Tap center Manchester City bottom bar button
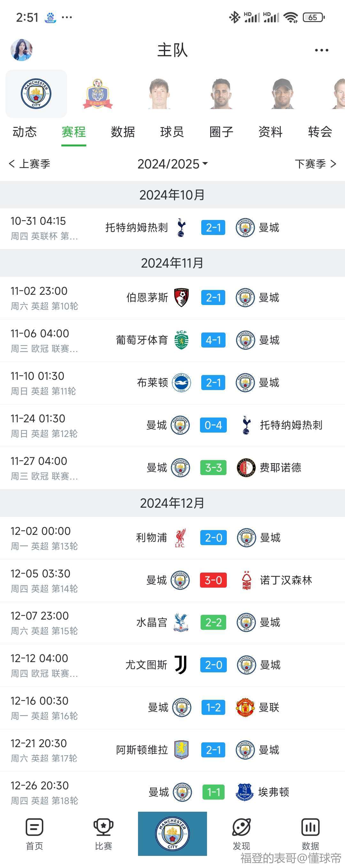 coord(172,833)
